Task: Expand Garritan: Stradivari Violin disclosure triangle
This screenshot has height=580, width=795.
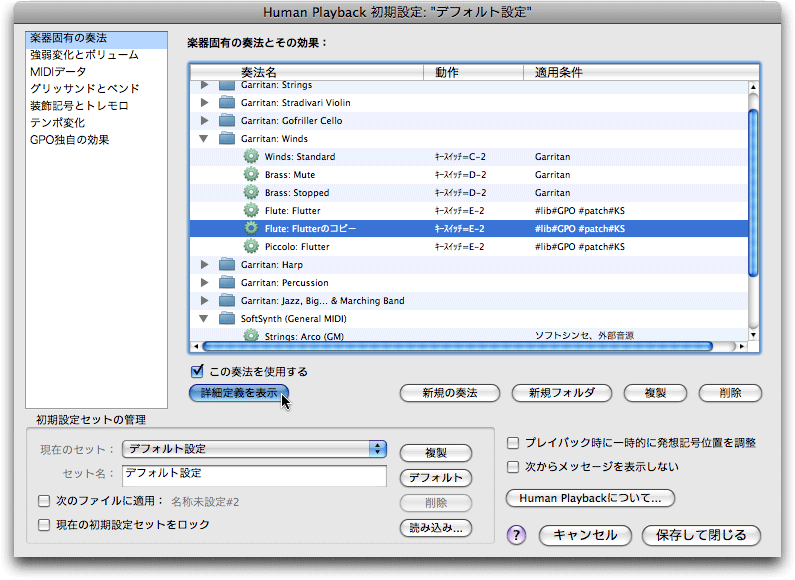Action: pos(204,102)
